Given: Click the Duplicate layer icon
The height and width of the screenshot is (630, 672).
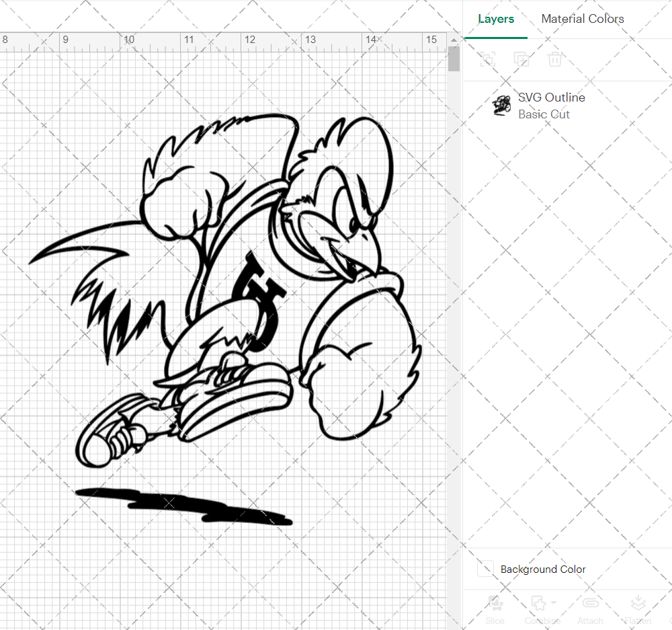Looking at the screenshot, I should click(521, 58).
